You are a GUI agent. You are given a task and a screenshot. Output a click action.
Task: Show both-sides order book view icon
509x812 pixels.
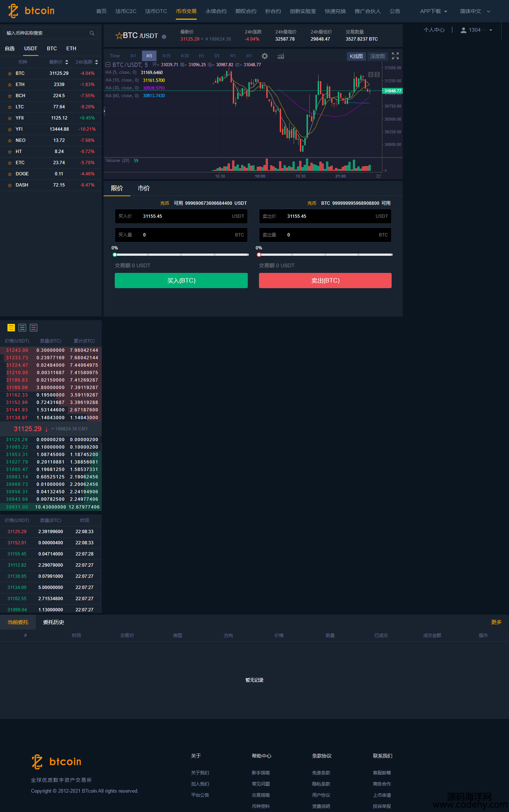(11, 328)
